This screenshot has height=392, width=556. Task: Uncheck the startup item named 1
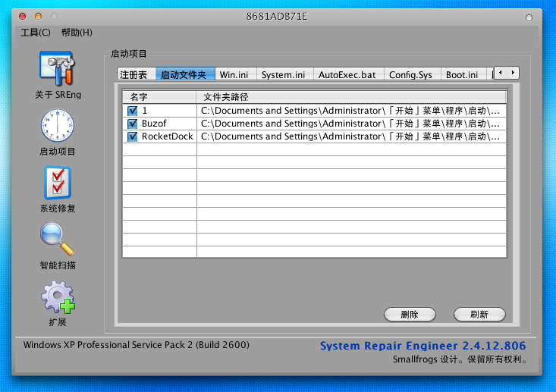point(133,111)
